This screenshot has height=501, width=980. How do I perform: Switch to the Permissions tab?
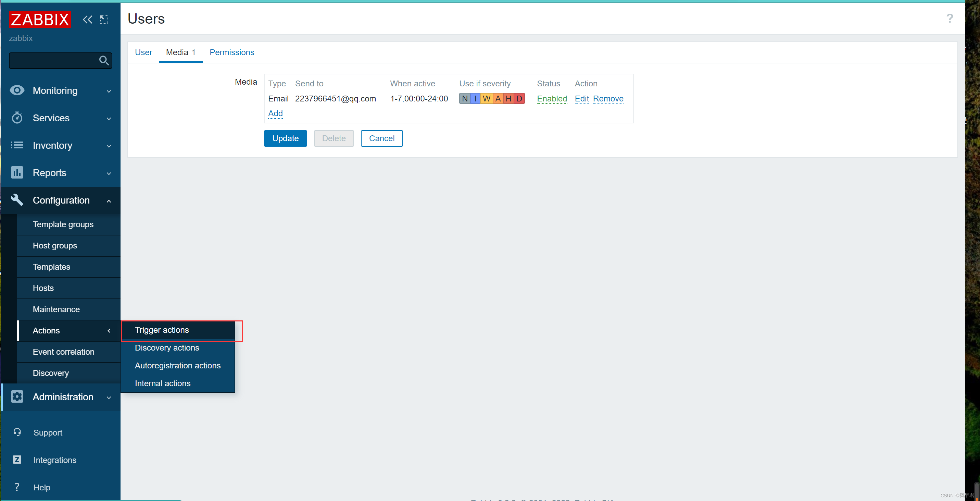232,52
